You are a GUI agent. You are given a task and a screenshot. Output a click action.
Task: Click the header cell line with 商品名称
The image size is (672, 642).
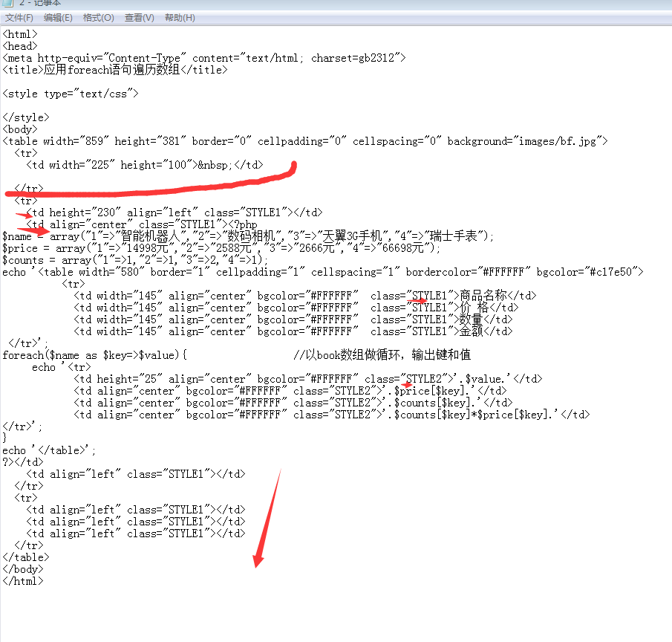(305, 296)
